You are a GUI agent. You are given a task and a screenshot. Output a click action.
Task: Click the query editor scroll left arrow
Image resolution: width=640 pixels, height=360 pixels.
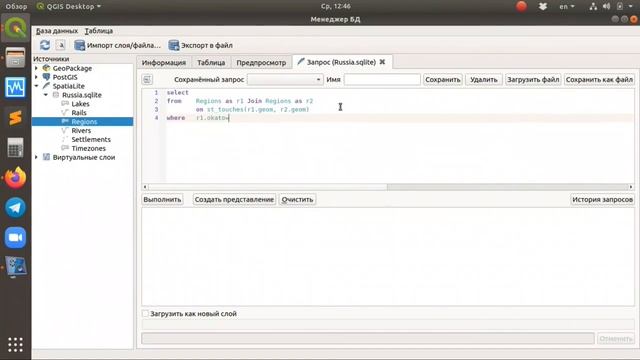pos(145,187)
